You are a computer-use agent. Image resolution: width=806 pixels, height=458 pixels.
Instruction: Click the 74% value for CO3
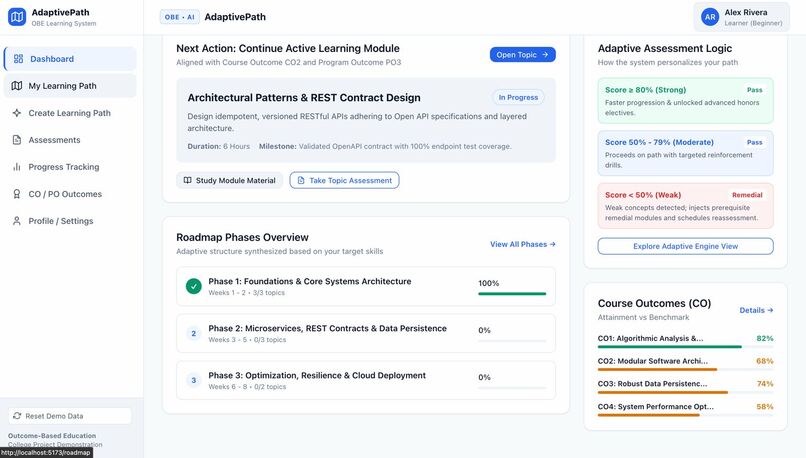765,383
